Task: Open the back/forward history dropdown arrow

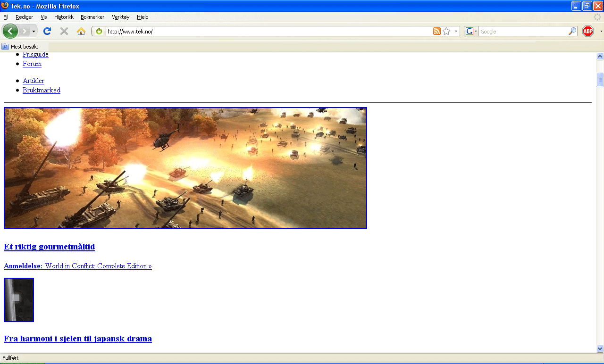Action: pyautogui.click(x=34, y=31)
